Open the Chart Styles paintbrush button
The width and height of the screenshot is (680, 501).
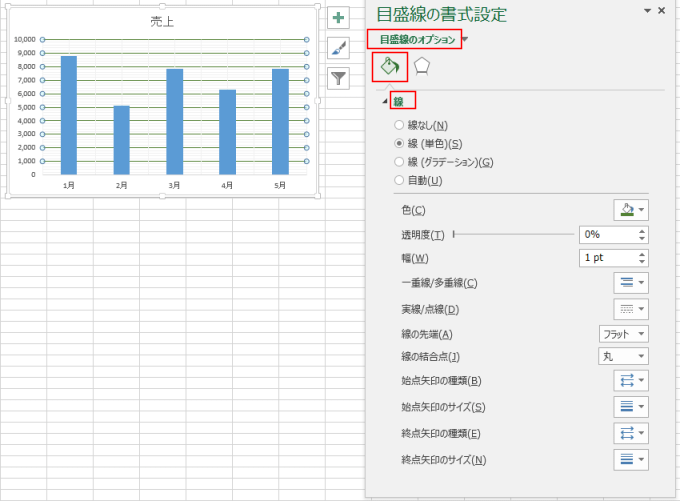click(x=338, y=48)
